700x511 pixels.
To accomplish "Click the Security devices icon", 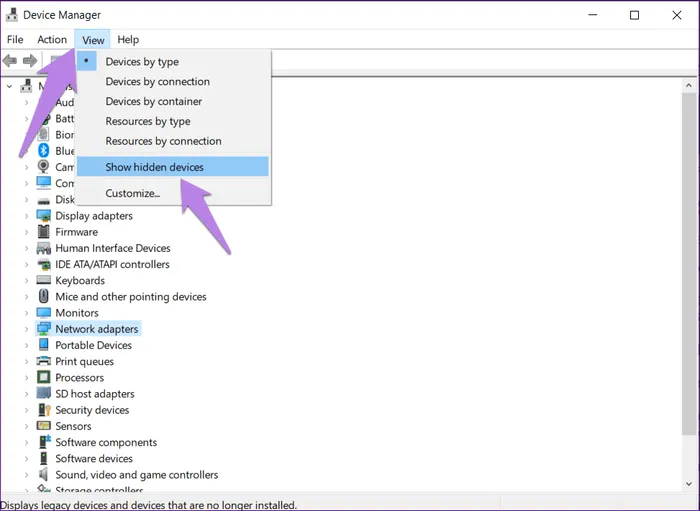I will [44, 410].
